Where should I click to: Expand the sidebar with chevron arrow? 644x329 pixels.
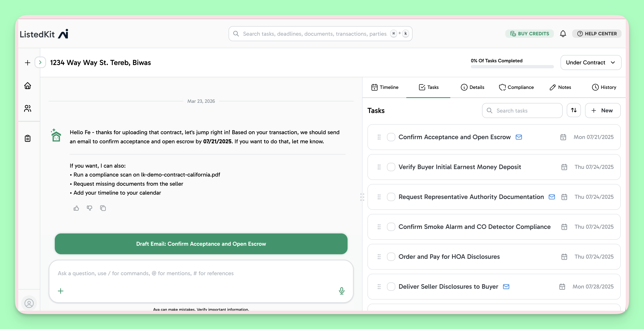tap(40, 63)
